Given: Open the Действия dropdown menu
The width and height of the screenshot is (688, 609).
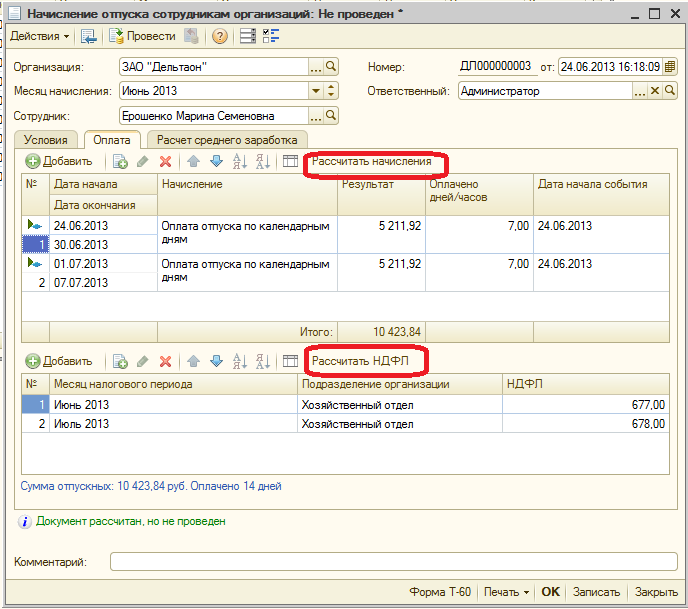Looking at the screenshot, I should (x=40, y=36).
